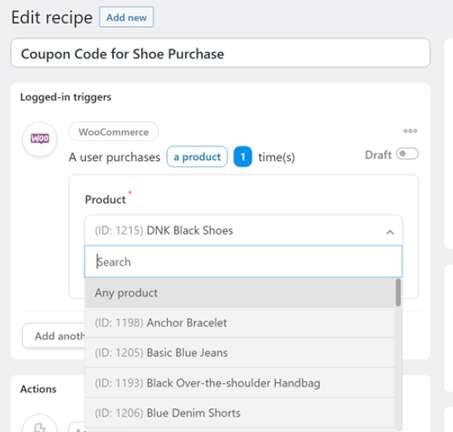The height and width of the screenshot is (432, 453).
Task: Select Basic Blue Jeans option
Action: point(240,353)
